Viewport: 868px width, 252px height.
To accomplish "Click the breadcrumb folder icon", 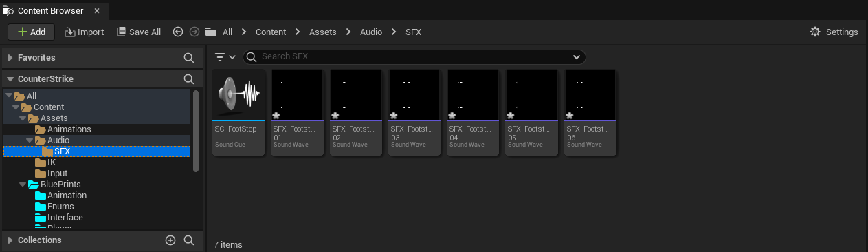I will click(x=211, y=32).
